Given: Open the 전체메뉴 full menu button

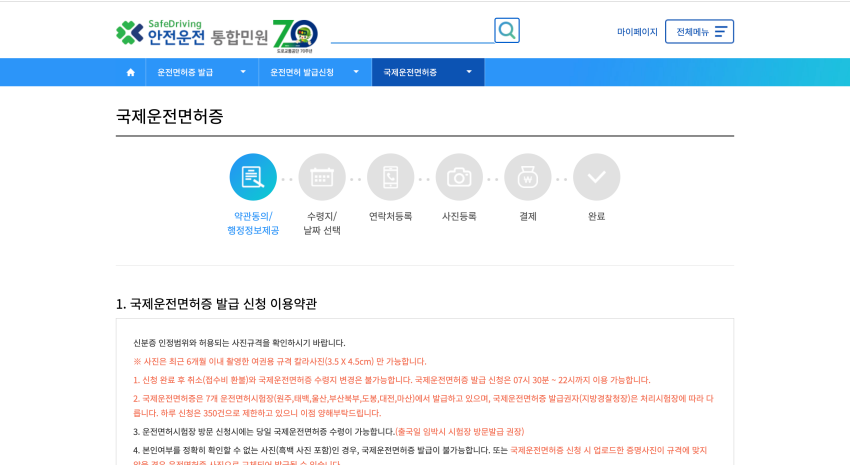Looking at the screenshot, I should (699, 32).
